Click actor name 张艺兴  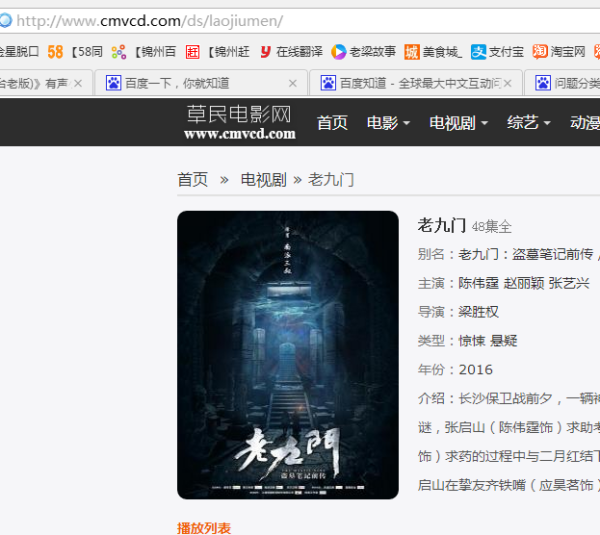tap(569, 283)
